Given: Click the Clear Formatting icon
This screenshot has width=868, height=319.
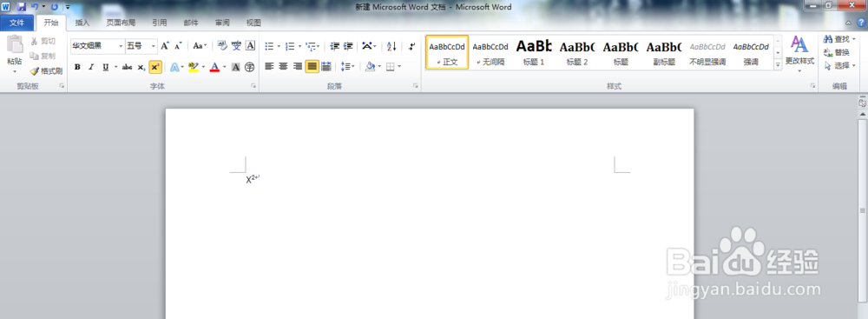Looking at the screenshot, I should point(222,45).
